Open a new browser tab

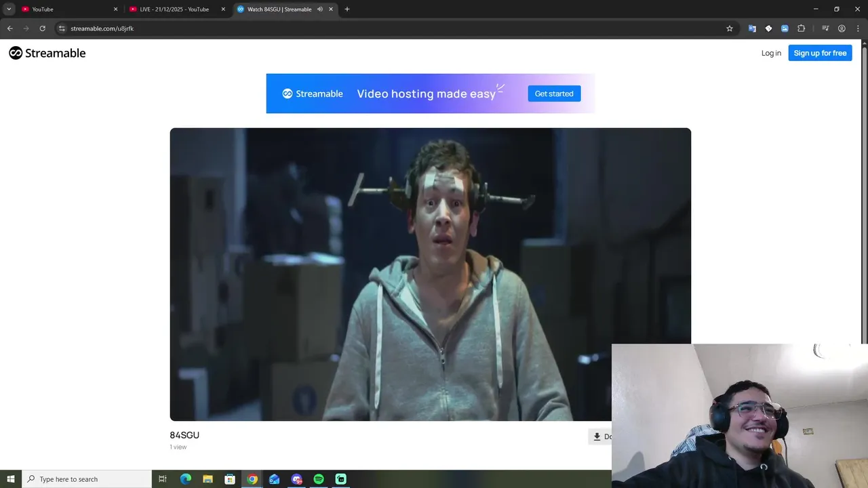pos(347,9)
